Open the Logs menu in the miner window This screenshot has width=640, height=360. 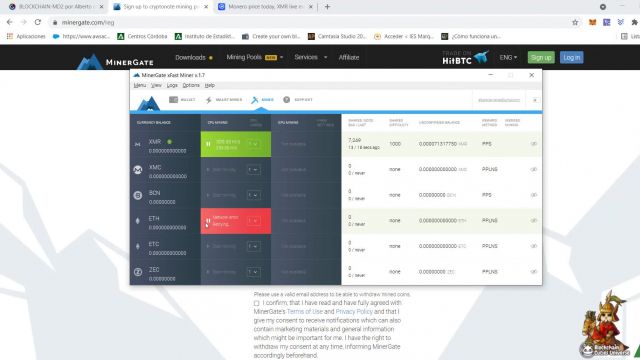click(x=172, y=85)
